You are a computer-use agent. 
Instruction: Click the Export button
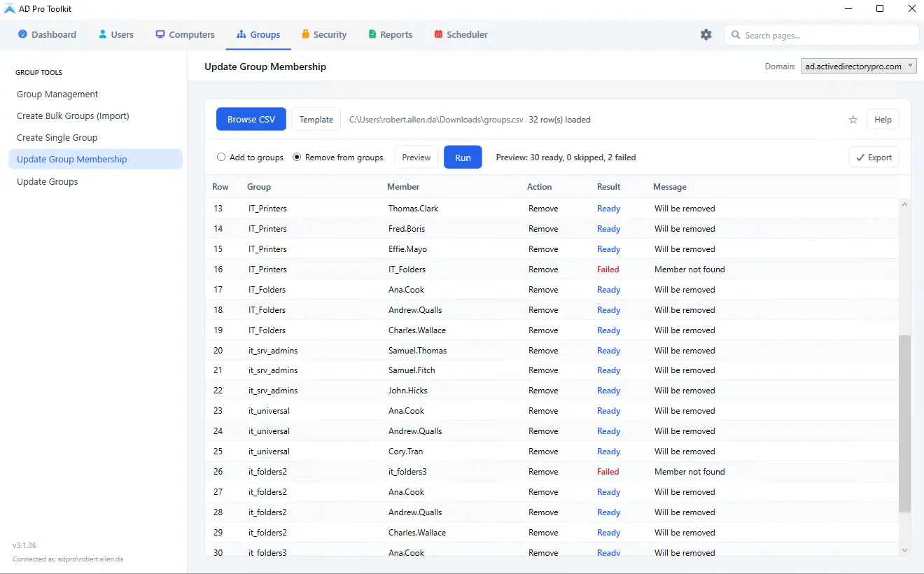click(x=874, y=157)
